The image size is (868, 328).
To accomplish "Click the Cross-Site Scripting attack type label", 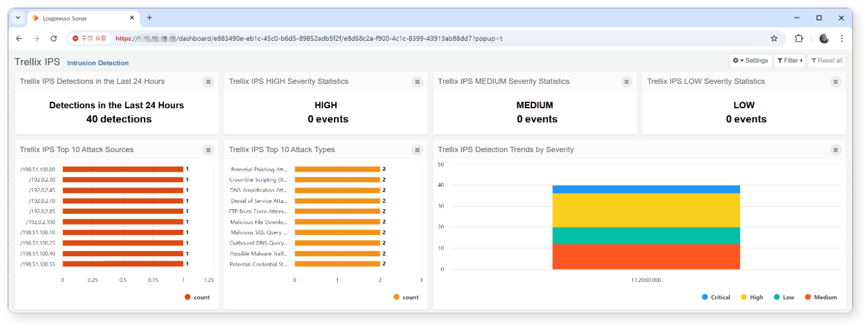I will [258, 180].
